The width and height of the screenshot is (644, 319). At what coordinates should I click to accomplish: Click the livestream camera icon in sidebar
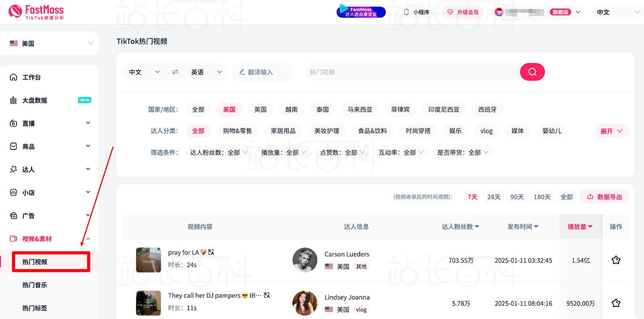pos(13,123)
